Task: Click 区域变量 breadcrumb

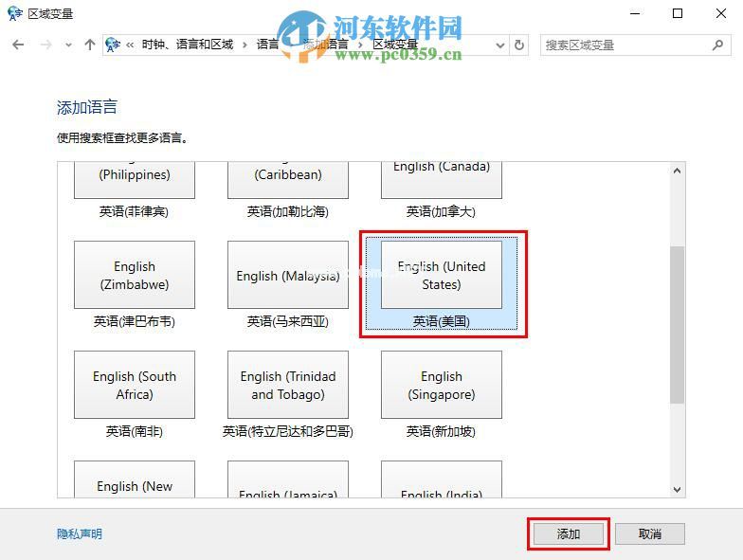Action: pyautogui.click(x=394, y=45)
